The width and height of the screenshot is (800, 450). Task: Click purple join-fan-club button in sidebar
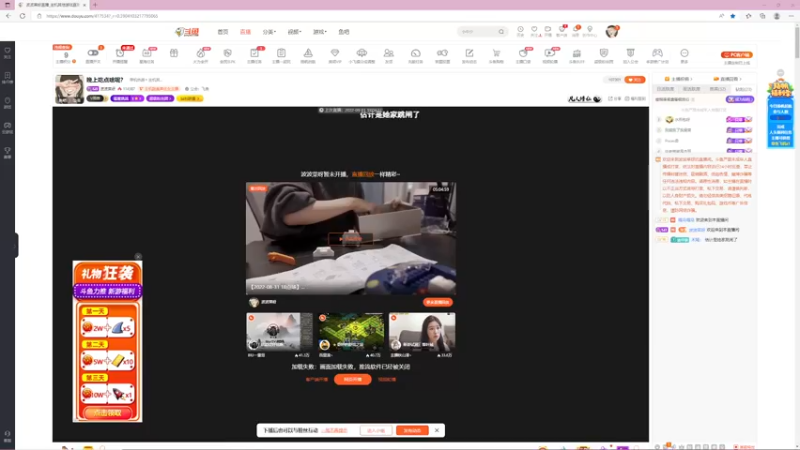(740, 99)
